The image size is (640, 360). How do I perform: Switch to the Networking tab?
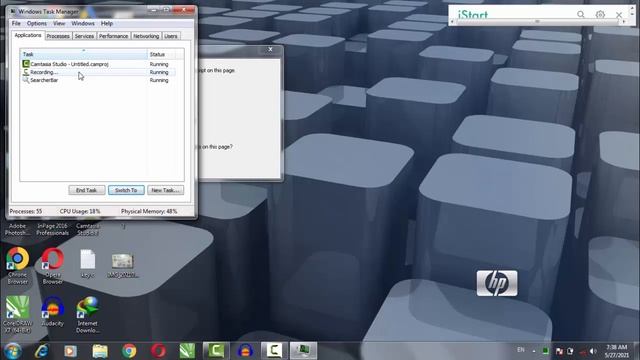146,36
